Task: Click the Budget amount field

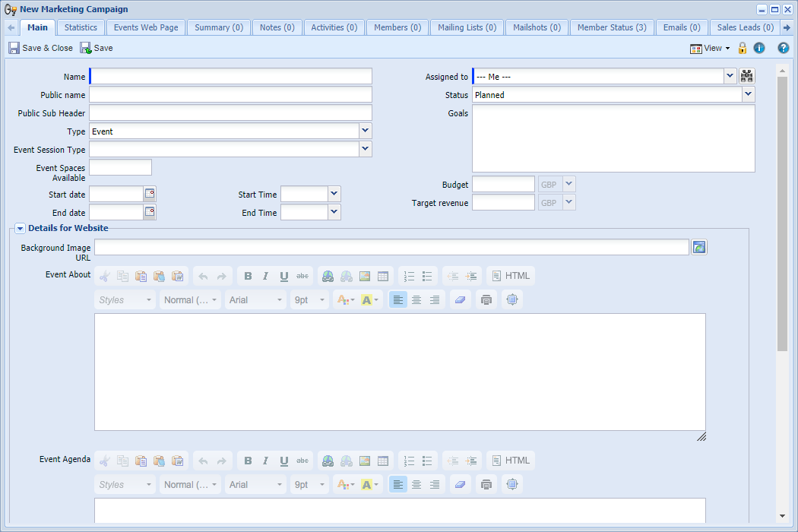Action: 503,184
